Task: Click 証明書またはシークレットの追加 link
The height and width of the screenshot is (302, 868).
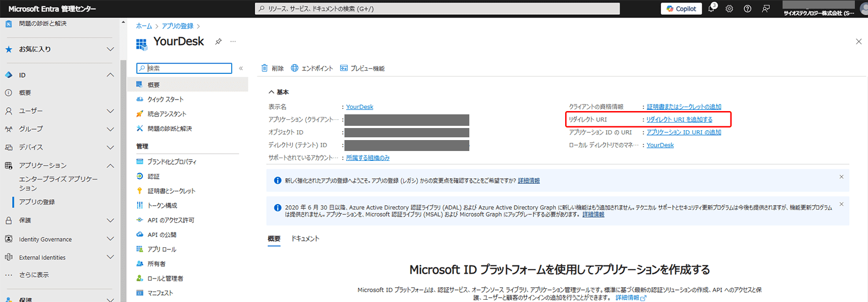Action: 684,107
